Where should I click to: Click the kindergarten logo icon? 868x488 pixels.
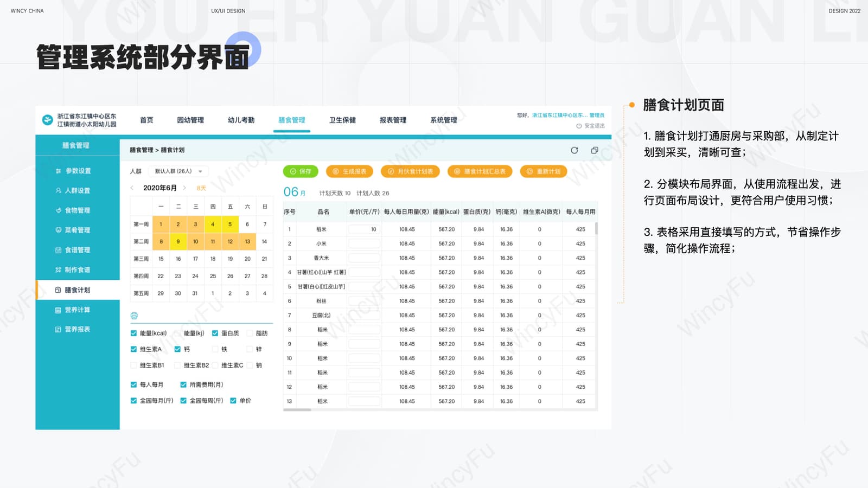[x=48, y=120]
